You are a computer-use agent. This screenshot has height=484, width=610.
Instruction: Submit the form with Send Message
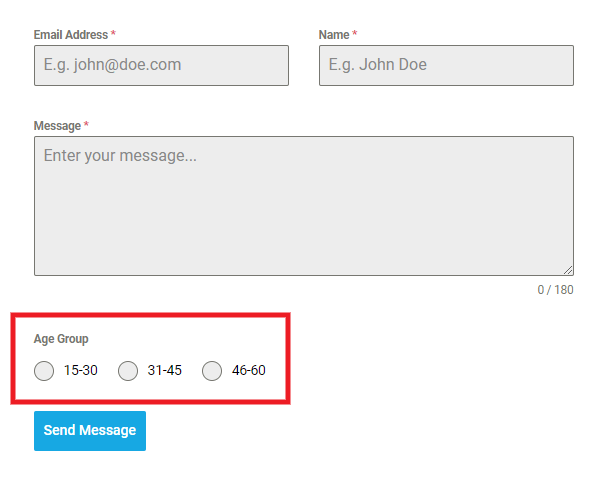pos(90,431)
